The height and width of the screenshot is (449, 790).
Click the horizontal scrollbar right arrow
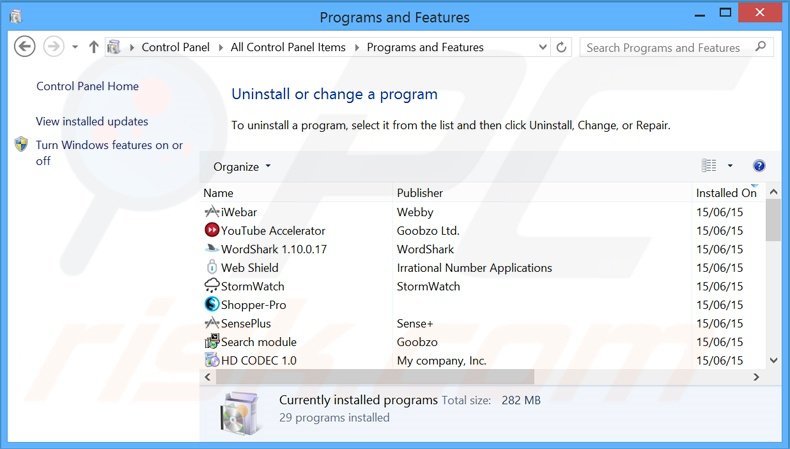coord(756,376)
